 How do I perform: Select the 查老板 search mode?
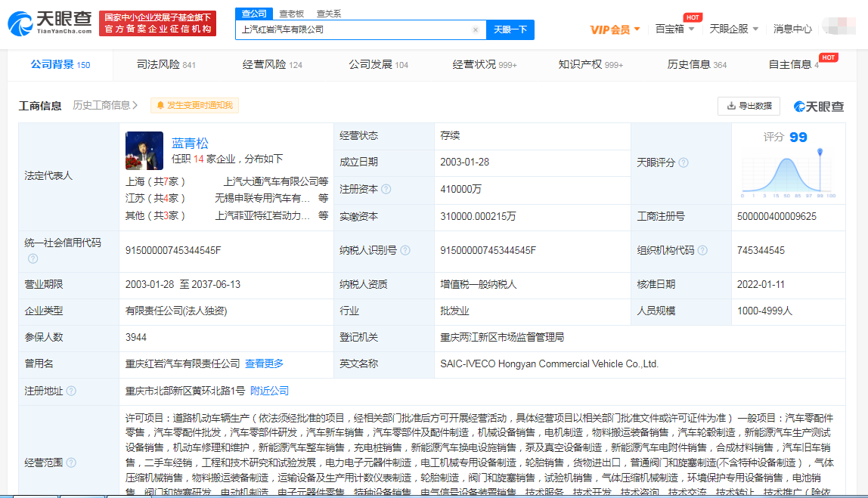(x=291, y=14)
